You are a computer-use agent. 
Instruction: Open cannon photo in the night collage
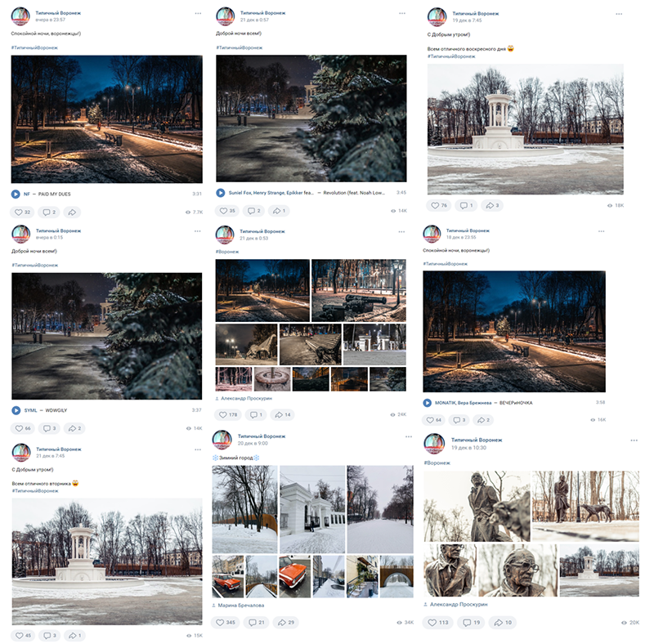[x=359, y=290]
